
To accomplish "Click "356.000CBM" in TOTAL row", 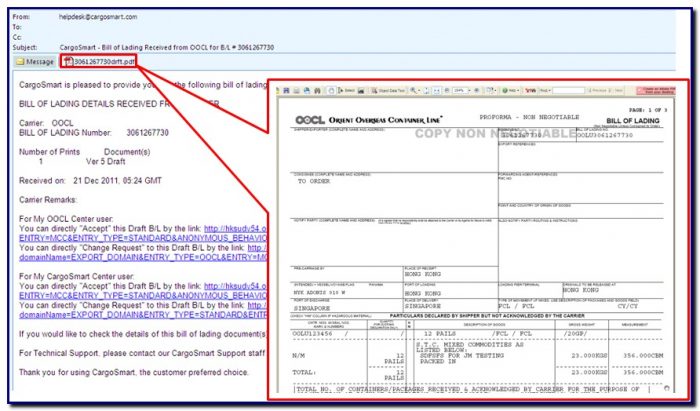I will 643,372.
